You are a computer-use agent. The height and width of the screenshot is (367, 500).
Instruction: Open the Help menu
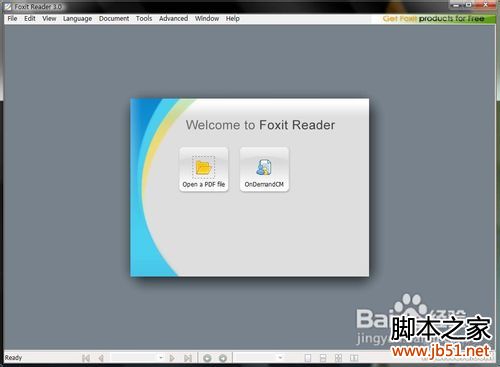click(x=232, y=19)
